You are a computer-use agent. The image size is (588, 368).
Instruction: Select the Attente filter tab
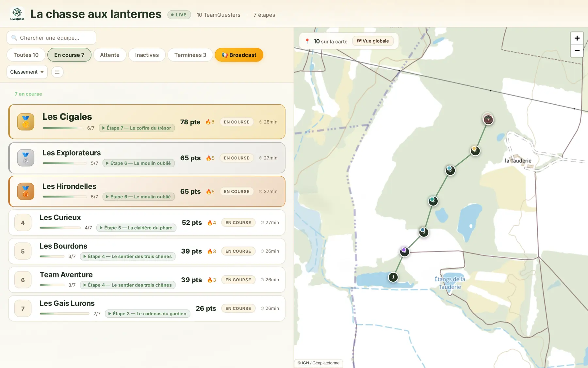coord(110,55)
